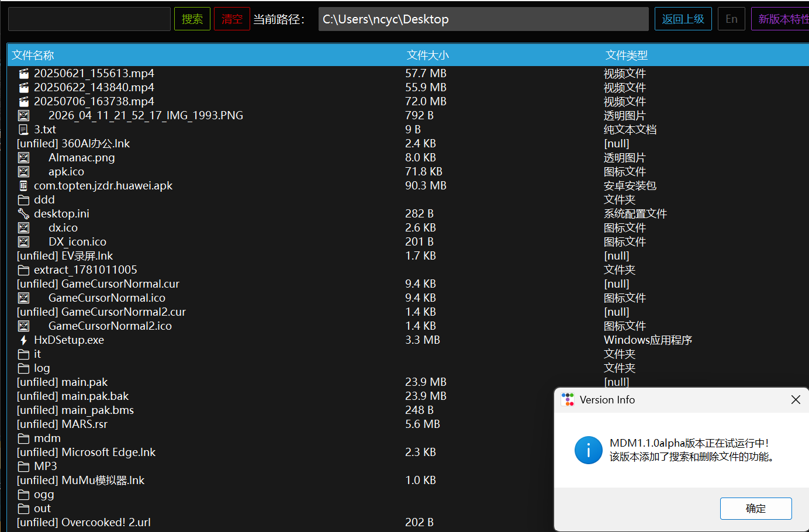Click the wrench icon beside desktop.ini

click(x=23, y=214)
